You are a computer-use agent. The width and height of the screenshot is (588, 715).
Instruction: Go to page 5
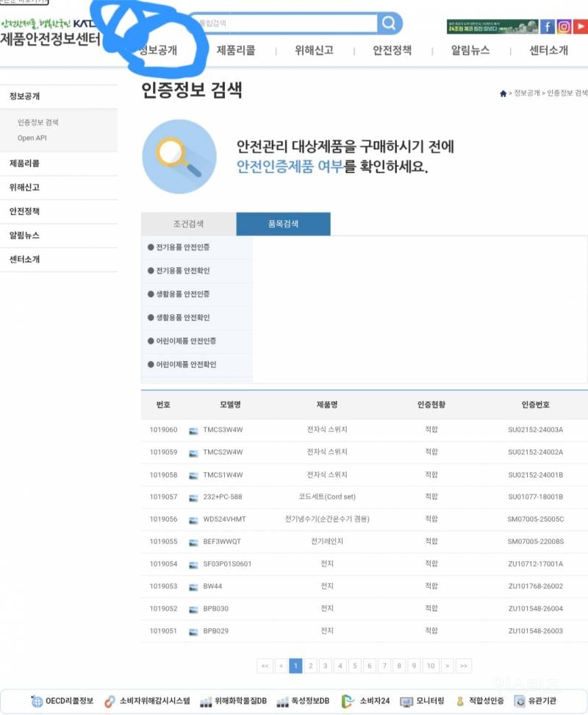click(x=355, y=666)
